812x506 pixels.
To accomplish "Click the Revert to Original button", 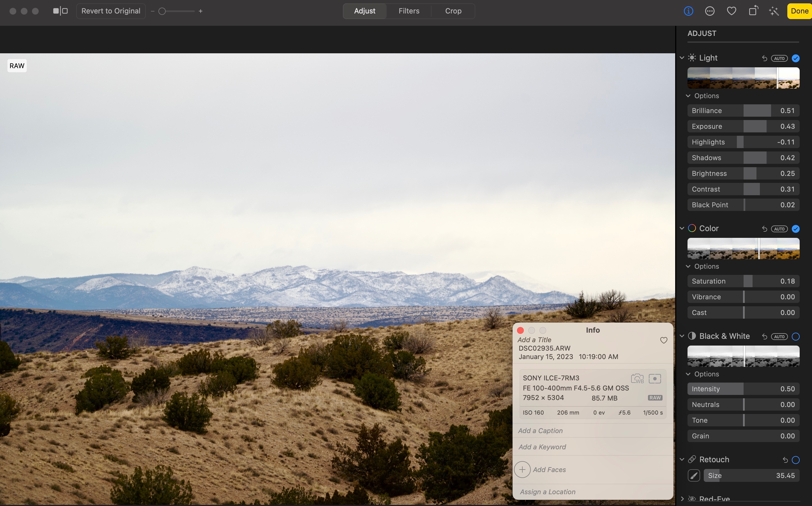I will (111, 11).
